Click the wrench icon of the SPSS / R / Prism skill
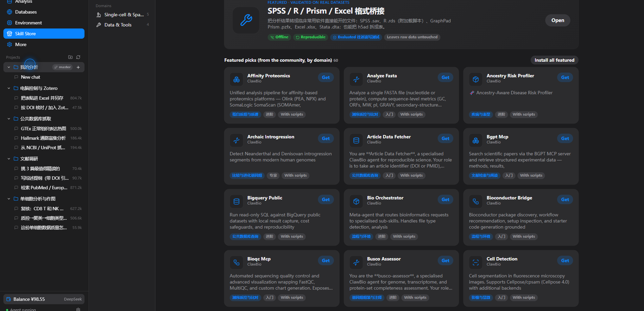This screenshot has width=644, height=311. (246, 20)
